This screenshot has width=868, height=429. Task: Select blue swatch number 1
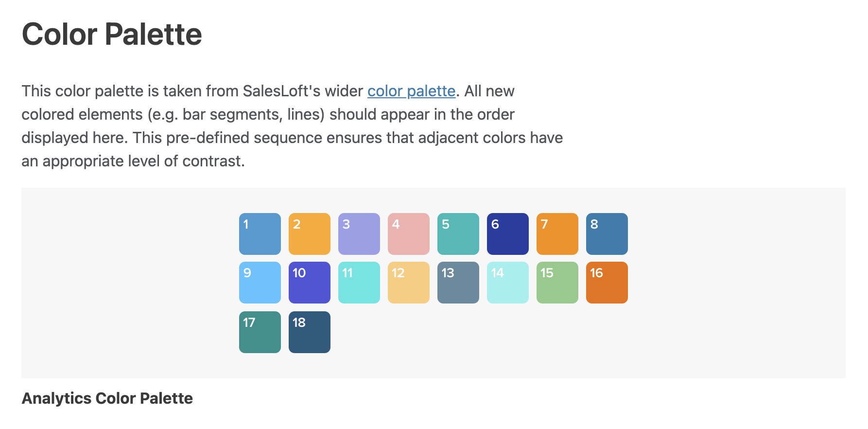click(x=260, y=234)
